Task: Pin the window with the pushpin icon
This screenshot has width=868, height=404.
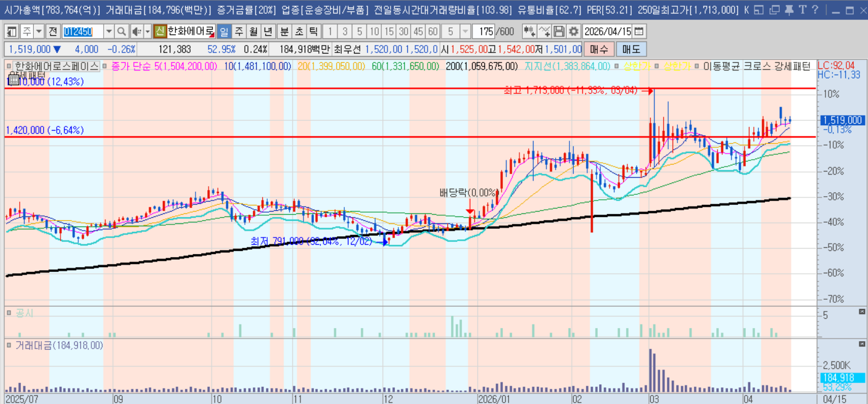Action: [788, 10]
